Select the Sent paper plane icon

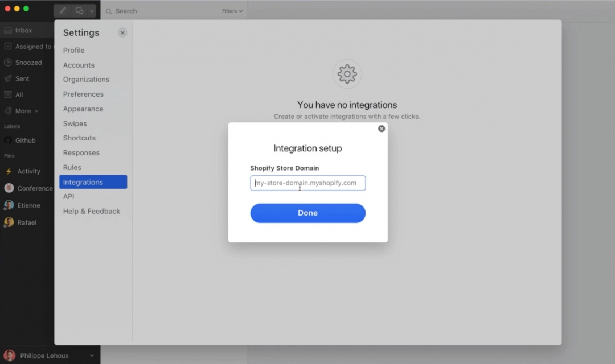point(8,78)
